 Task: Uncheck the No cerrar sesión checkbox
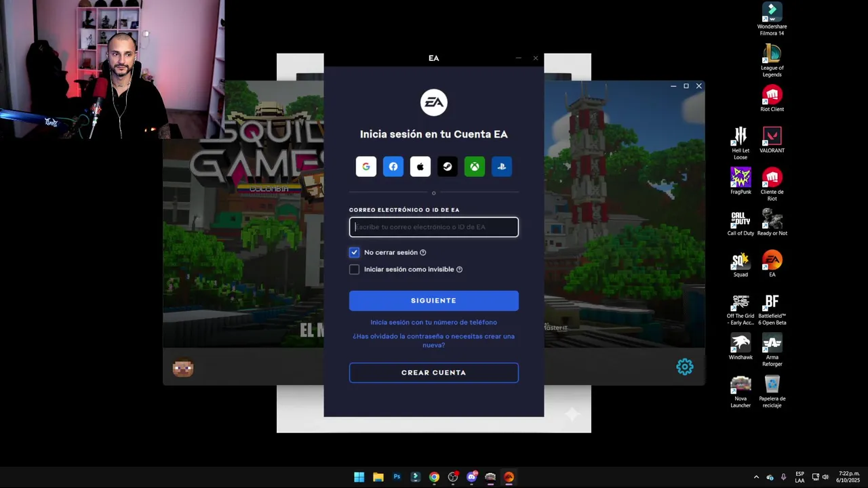pyautogui.click(x=354, y=252)
